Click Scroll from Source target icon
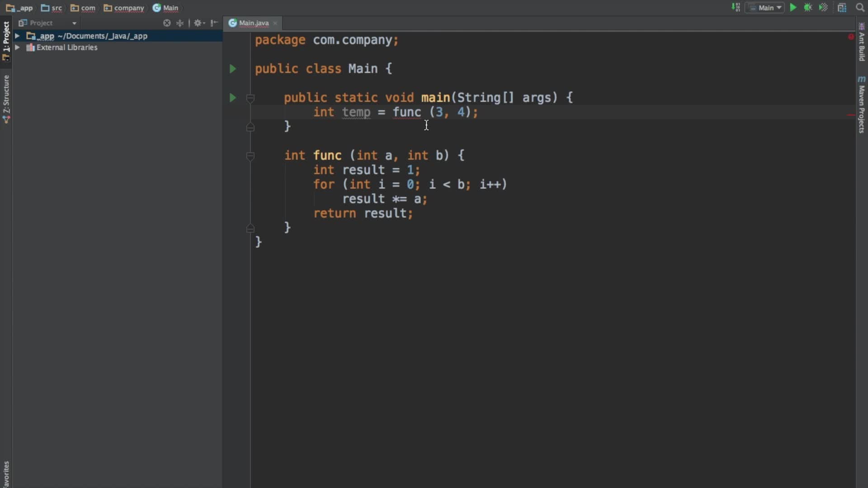 [167, 23]
